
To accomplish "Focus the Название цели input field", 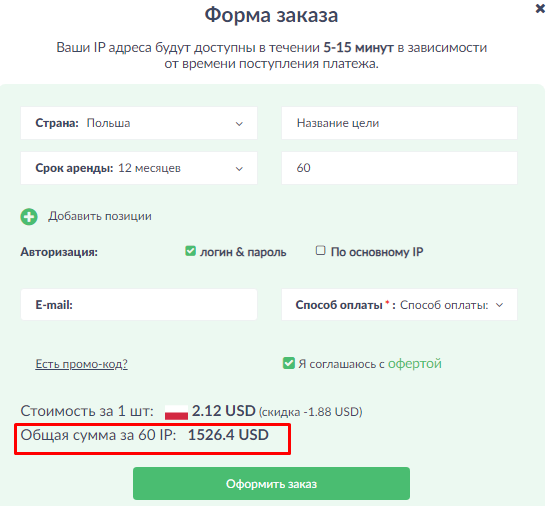I will [x=399, y=123].
